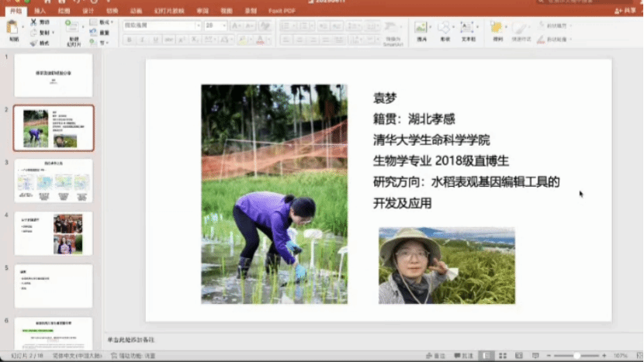Expand the Layout dropdown
The width and height of the screenshot is (644, 362).
point(104,22)
